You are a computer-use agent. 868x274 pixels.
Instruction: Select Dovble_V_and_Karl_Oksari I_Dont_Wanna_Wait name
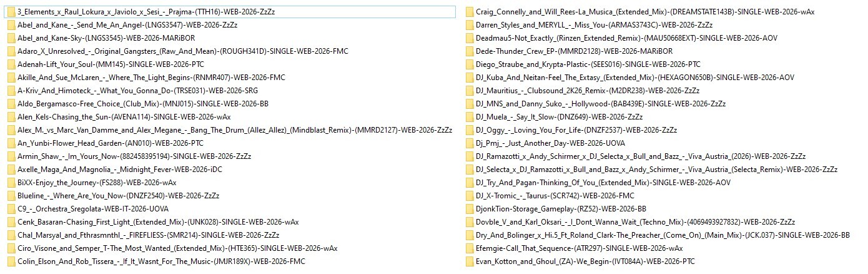pos(636,222)
